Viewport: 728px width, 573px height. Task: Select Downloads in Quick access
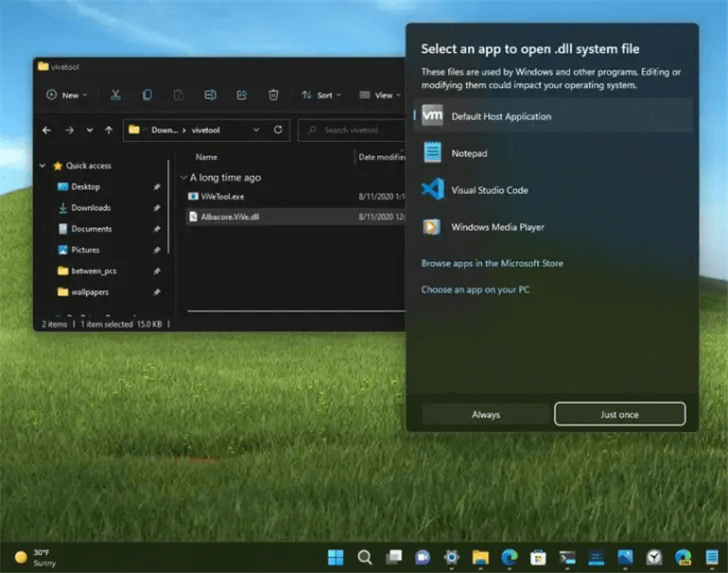pyautogui.click(x=91, y=208)
